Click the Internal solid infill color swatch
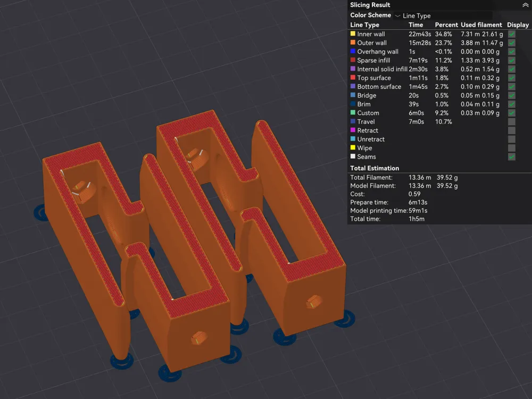The height and width of the screenshot is (399, 532). (x=353, y=69)
